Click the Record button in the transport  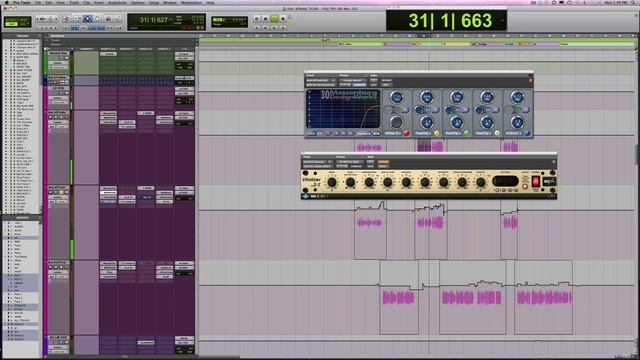[x=283, y=19]
